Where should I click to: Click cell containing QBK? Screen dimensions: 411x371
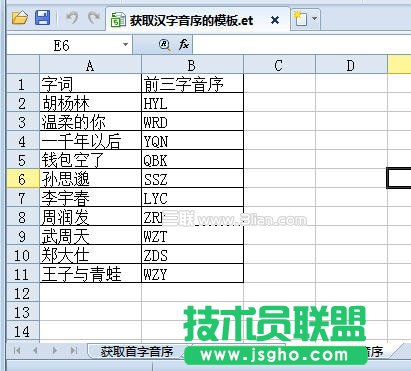coord(192,160)
